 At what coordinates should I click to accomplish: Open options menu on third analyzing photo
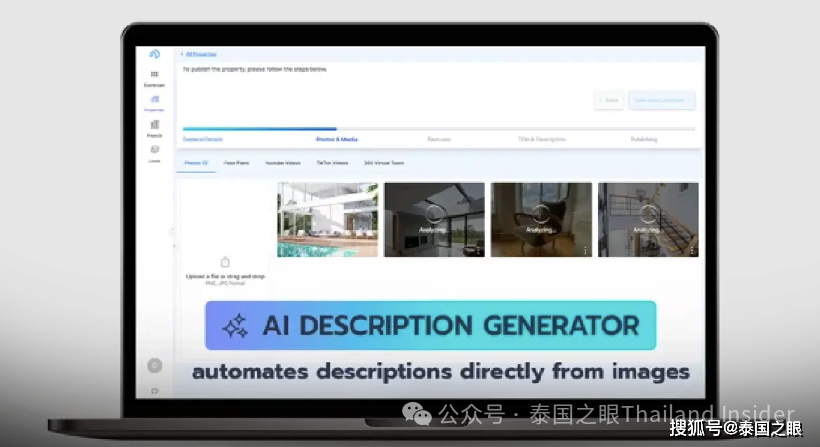[692, 250]
